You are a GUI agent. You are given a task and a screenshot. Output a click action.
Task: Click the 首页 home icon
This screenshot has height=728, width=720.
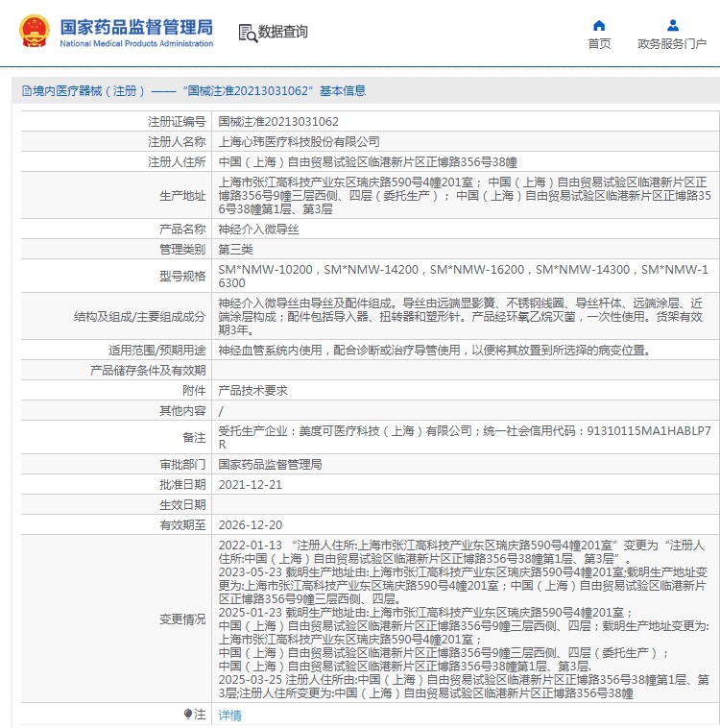[x=599, y=26]
